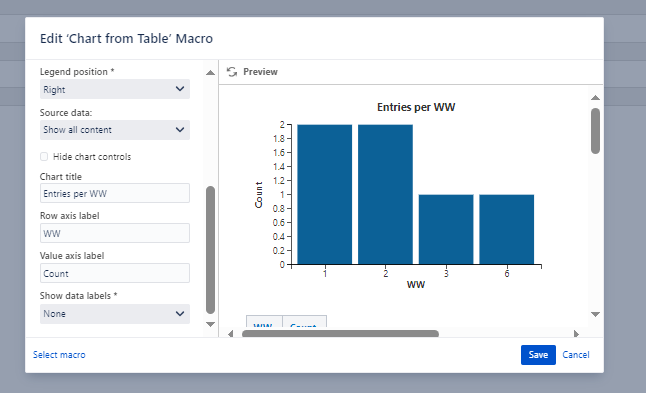
Task: Click the chart bar for WW 1
Action: point(325,194)
